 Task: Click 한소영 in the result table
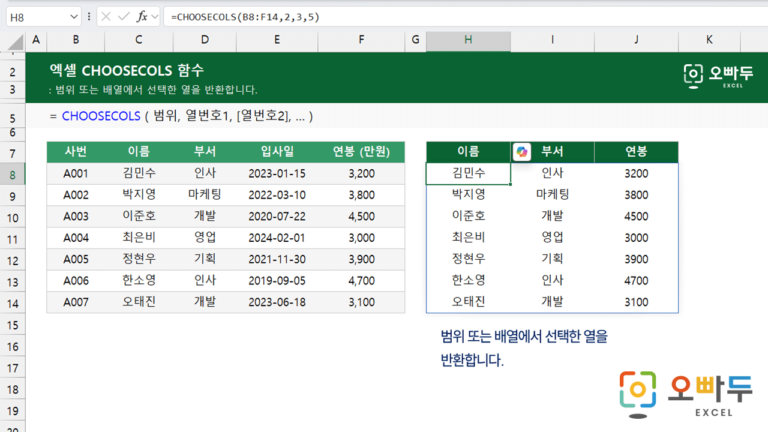coord(468,281)
